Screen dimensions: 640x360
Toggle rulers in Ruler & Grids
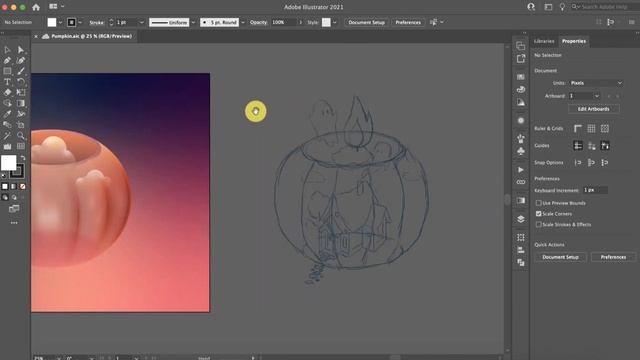coord(578,129)
